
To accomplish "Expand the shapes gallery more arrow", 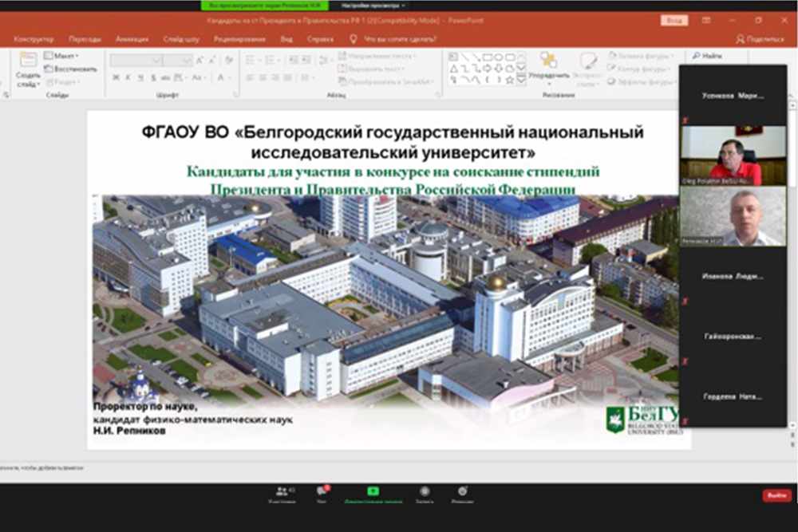I will (521, 80).
